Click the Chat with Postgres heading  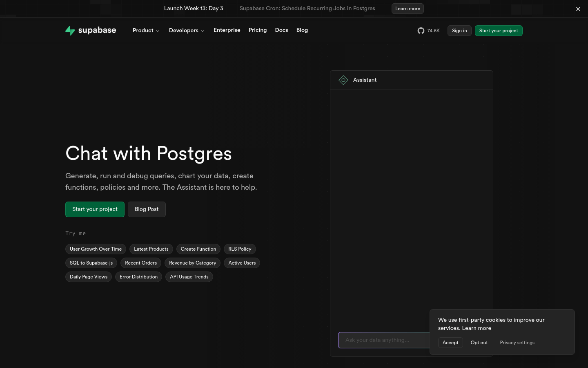(x=149, y=154)
